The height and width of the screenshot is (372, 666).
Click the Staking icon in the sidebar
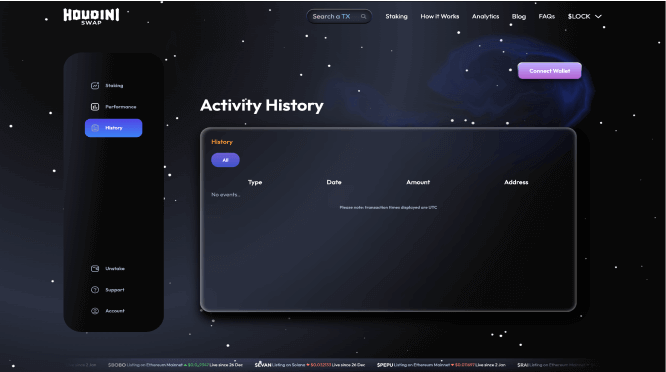click(95, 86)
